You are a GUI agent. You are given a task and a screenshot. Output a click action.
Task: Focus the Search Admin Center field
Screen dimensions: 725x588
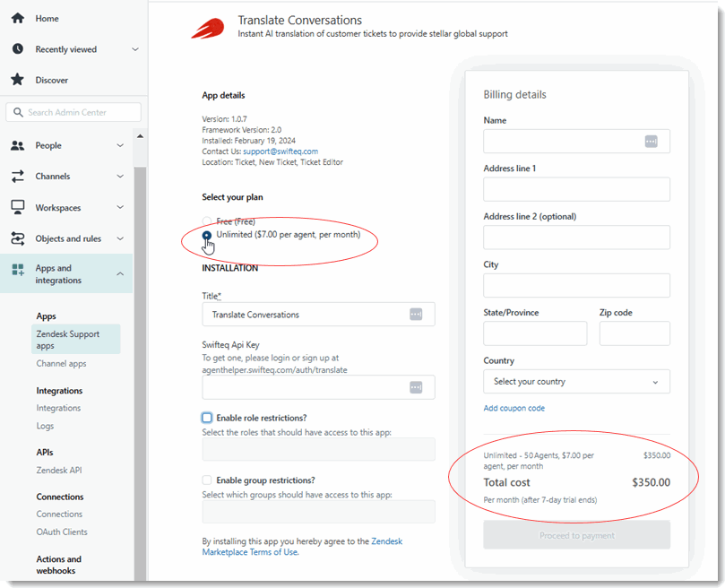(x=73, y=112)
